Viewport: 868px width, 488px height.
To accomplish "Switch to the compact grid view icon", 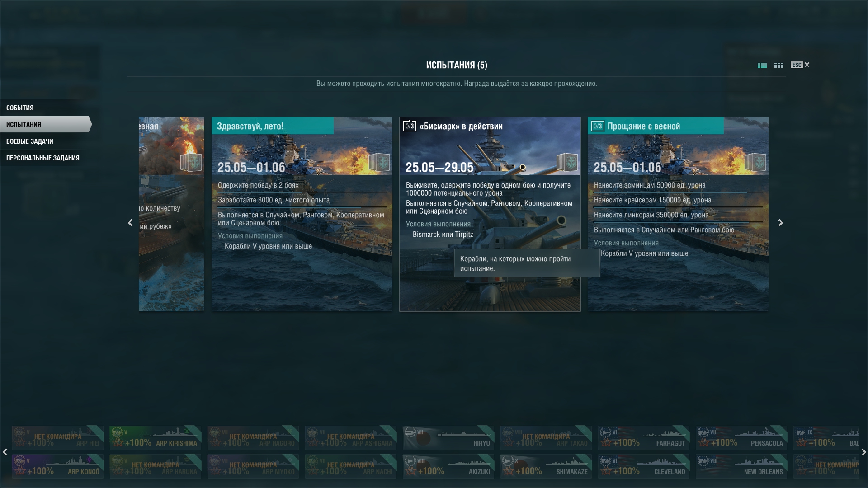I will pyautogui.click(x=778, y=65).
